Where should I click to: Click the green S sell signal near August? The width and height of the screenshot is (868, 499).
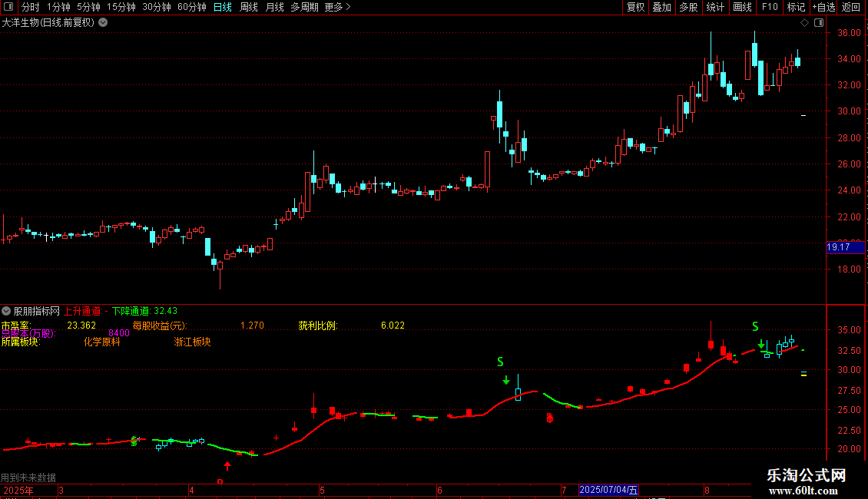755,326
